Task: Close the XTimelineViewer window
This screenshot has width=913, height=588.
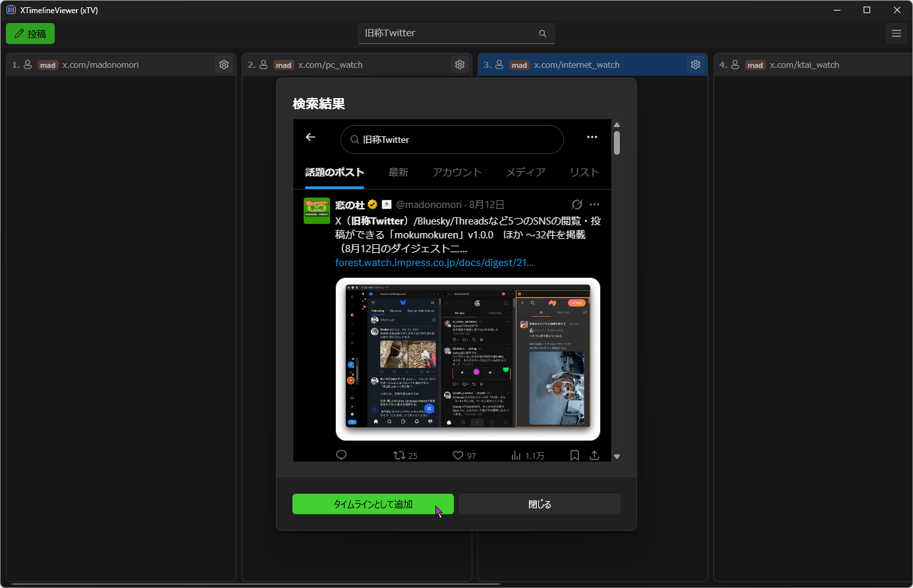Action: (x=897, y=10)
